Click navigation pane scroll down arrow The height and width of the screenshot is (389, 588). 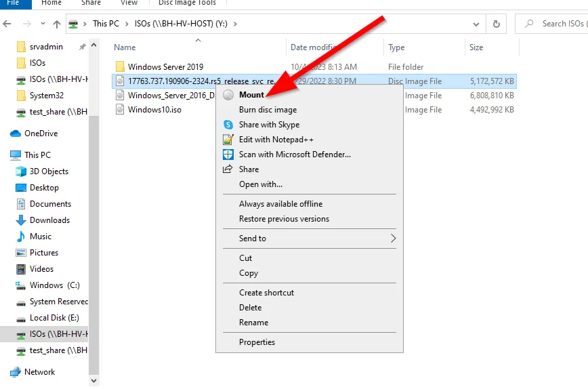(x=93, y=380)
